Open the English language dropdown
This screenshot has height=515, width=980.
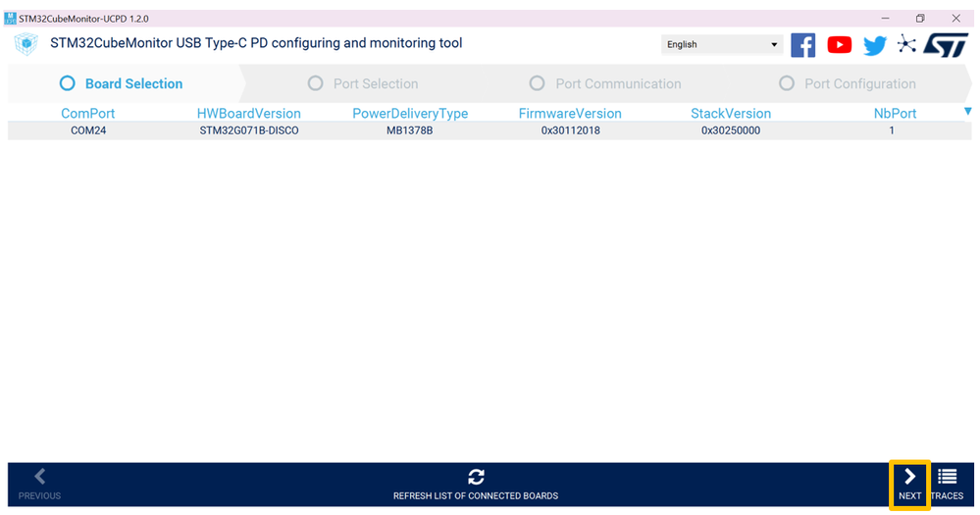pos(722,44)
